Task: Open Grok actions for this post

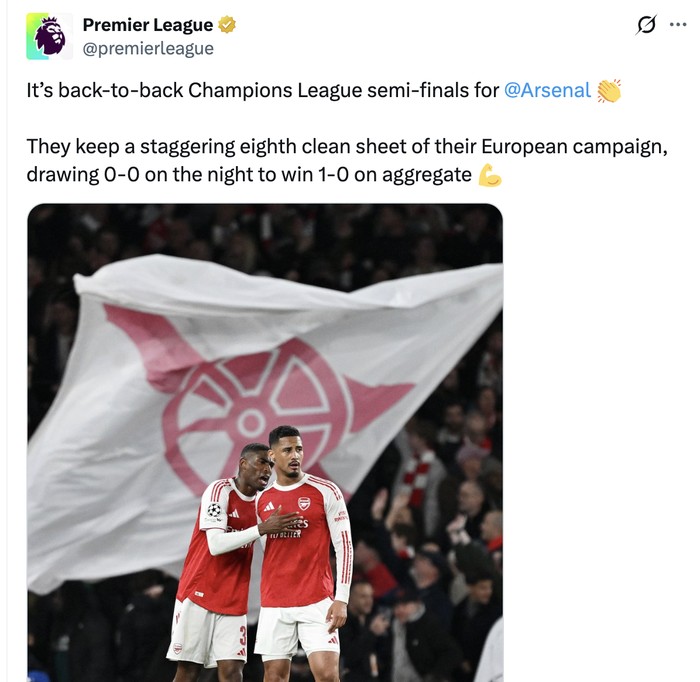Action: 646,25
